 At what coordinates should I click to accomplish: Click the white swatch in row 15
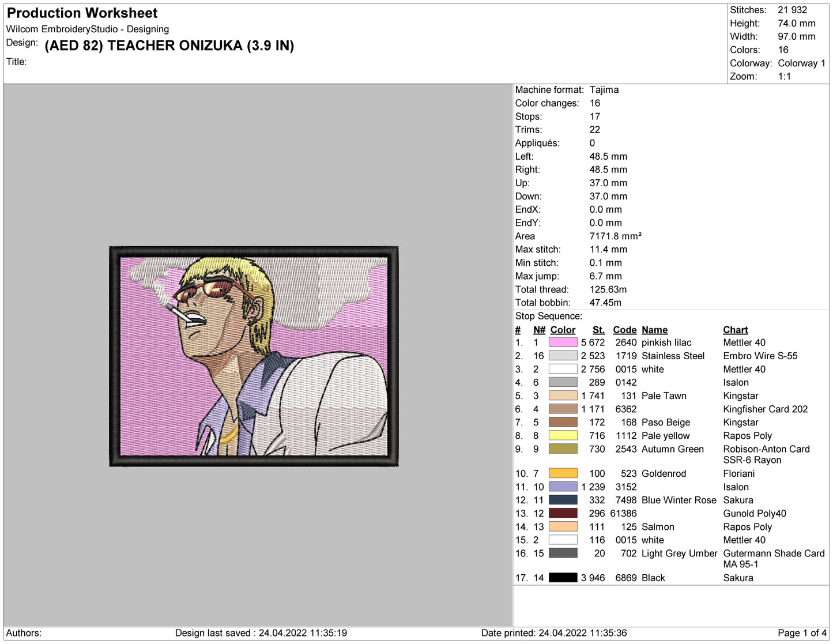click(x=563, y=540)
